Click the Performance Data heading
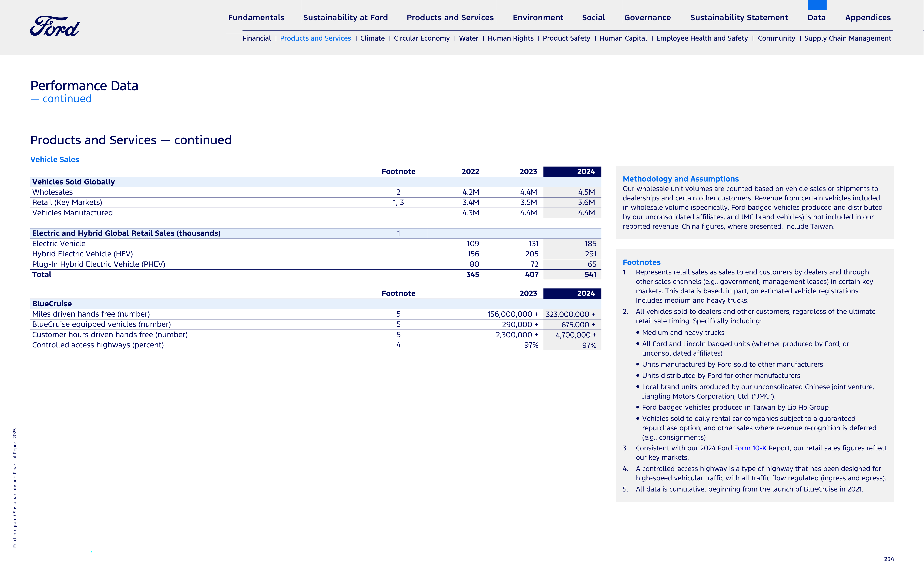This screenshot has height=578, width=924. 84,86
